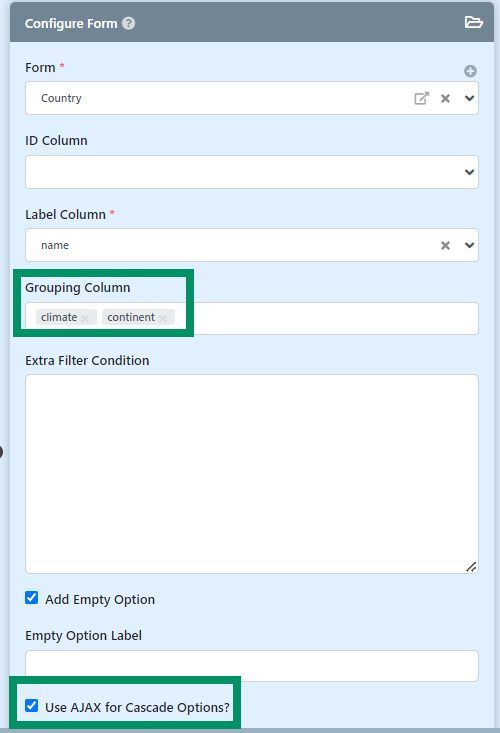Focus the Extra Filter Condition text area
The width and height of the screenshot is (500, 733).
coord(252,474)
